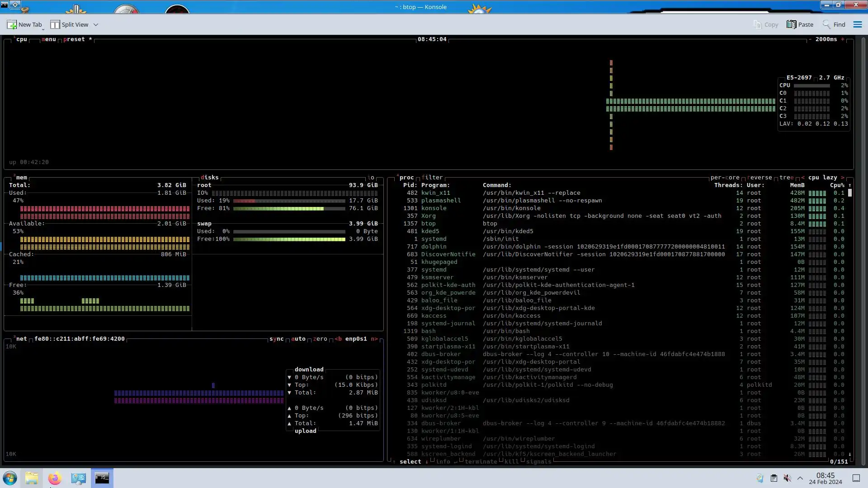Screen dimensions: 868x488
Task: Click the New Tab icon button
Action: pos(12,24)
